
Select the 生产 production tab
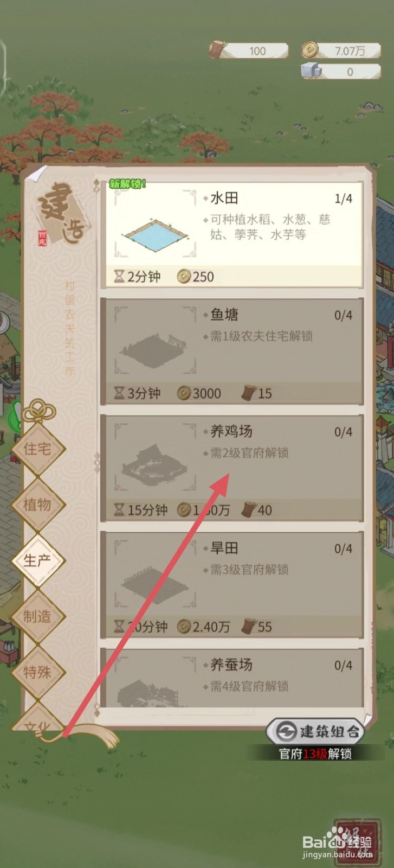tap(37, 560)
